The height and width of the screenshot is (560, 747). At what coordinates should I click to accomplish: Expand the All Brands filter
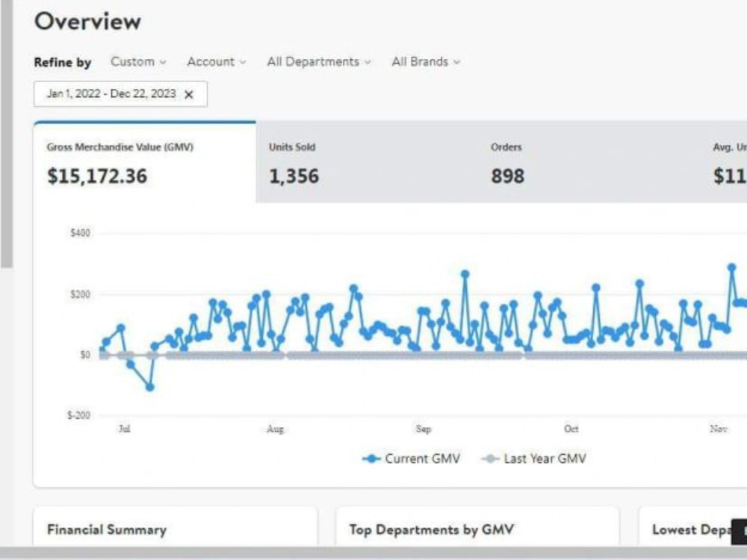(426, 62)
